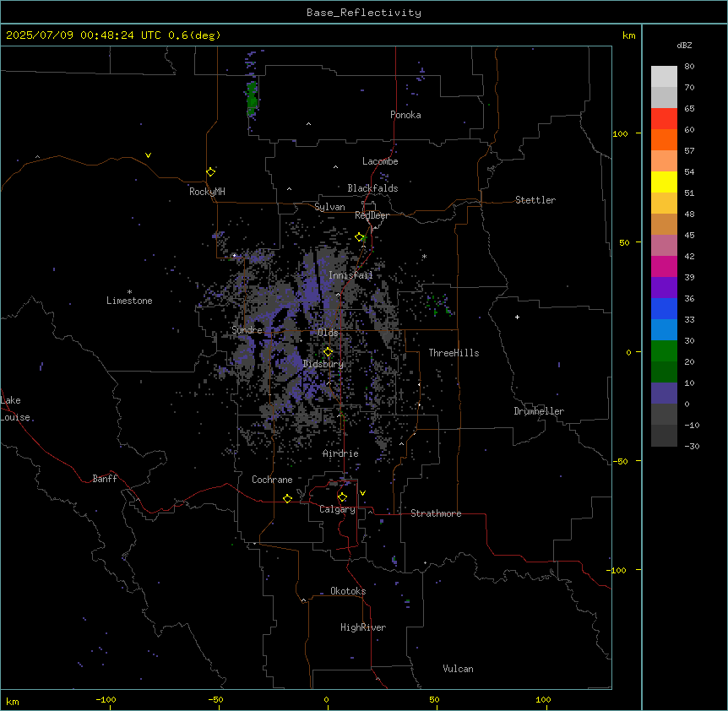
Task: Click the HighRiver label
Action: click(x=363, y=627)
